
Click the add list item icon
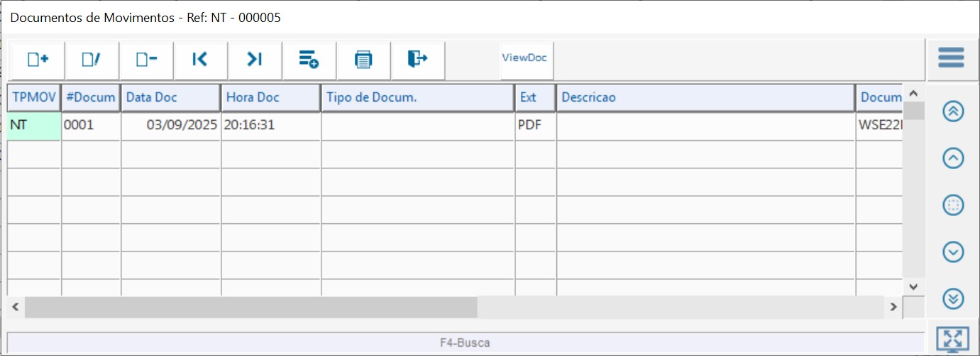pos(309,60)
